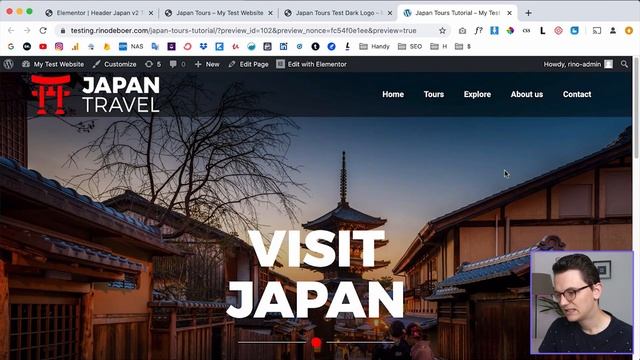Screen dimensions: 640x360
Task: Click the browser forward arrow
Action: coord(27,31)
